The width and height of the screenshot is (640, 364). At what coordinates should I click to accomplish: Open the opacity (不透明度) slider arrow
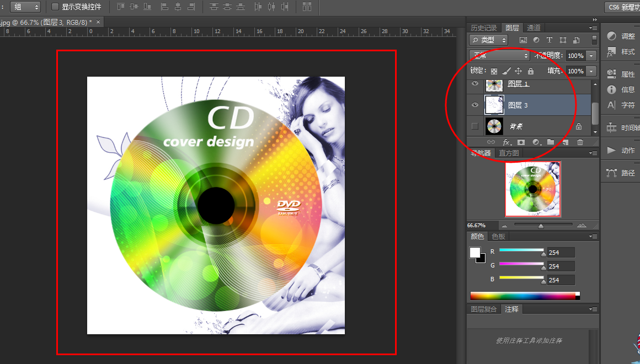[x=591, y=56]
